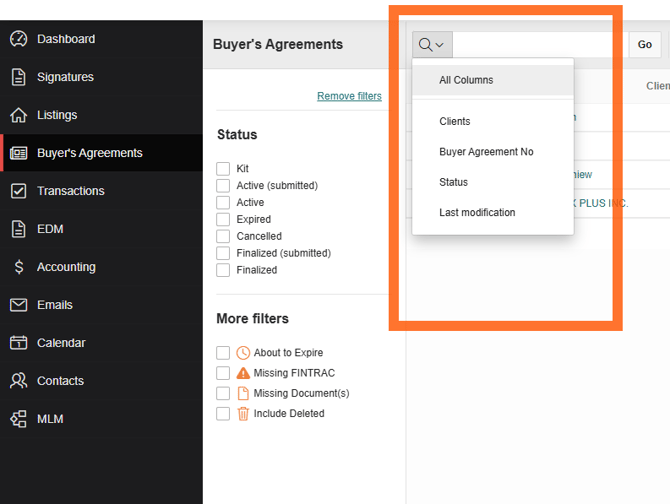The width and height of the screenshot is (670, 504).
Task: Select Buyer Agreement No search option
Action: point(486,152)
